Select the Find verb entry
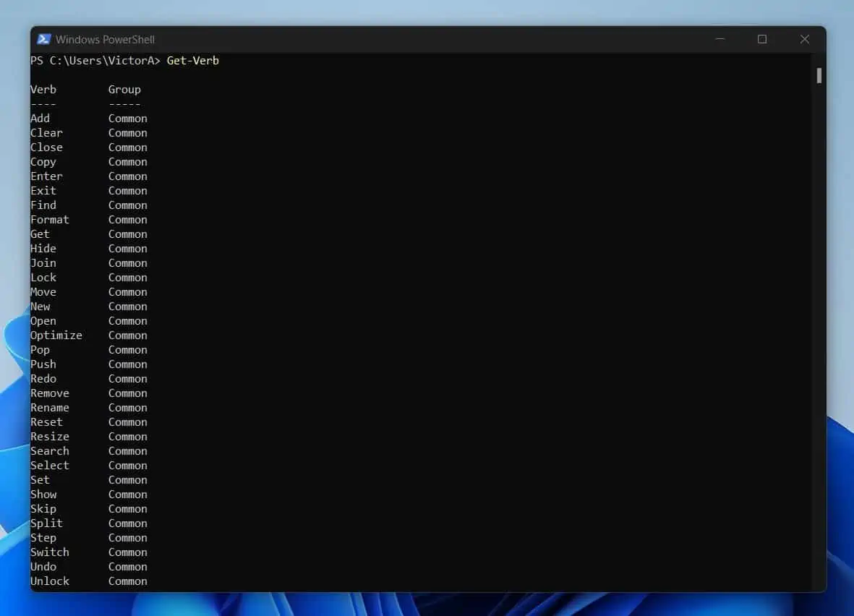 tap(43, 205)
